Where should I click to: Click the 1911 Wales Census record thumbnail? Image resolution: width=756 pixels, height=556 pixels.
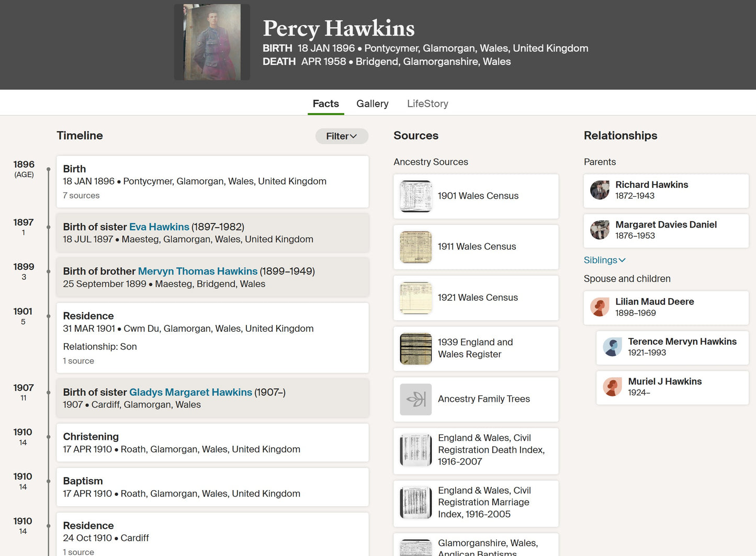415,247
